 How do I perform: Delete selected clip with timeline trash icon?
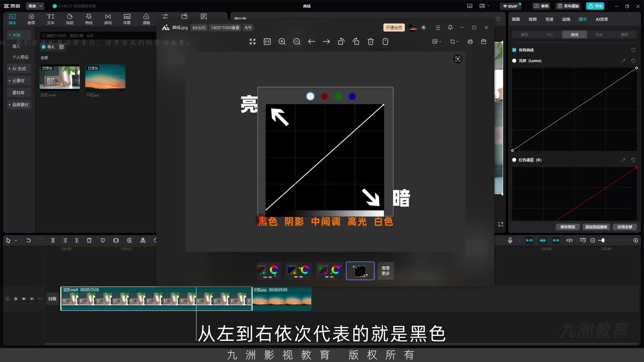click(x=89, y=240)
